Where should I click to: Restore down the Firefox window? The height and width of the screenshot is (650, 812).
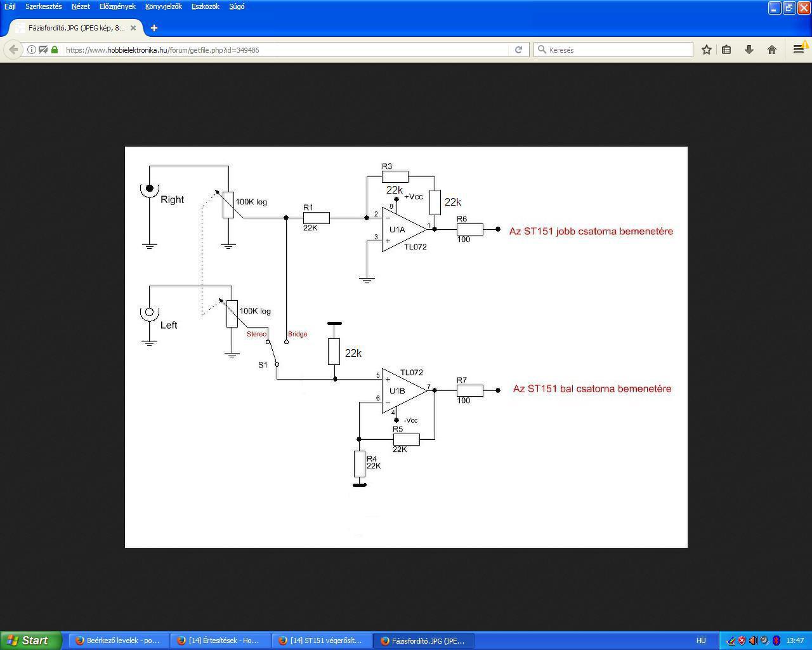tap(789, 8)
